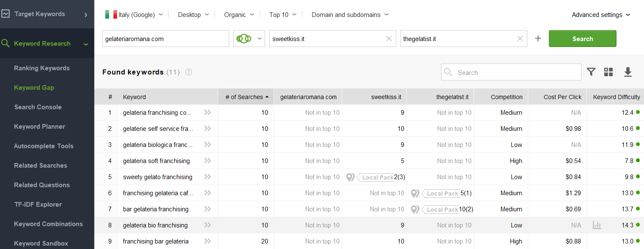
Task: Open the filter funnel icon
Action: click(591, 72)
